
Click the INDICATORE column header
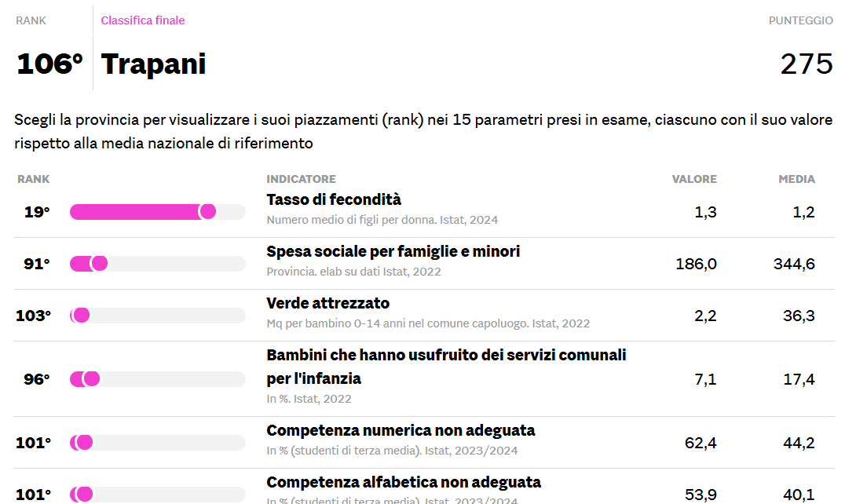(301, 179)
